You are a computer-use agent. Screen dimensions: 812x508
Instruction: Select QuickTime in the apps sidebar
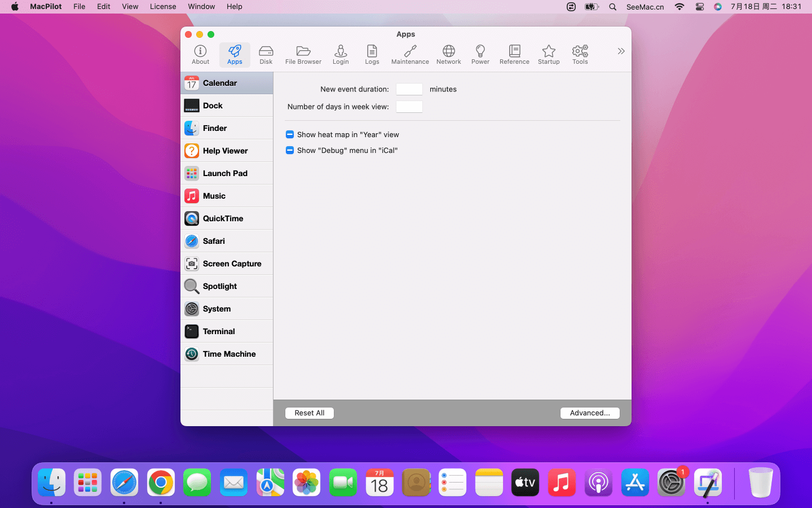tap(227, 218)
